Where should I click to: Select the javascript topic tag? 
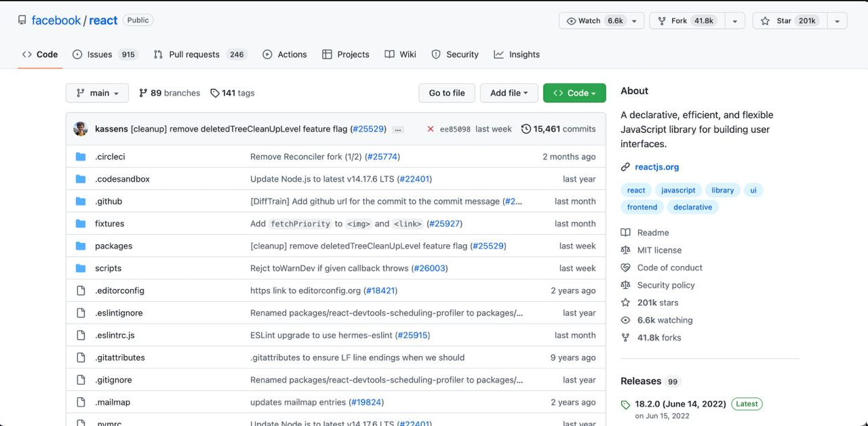click(678, 190)
